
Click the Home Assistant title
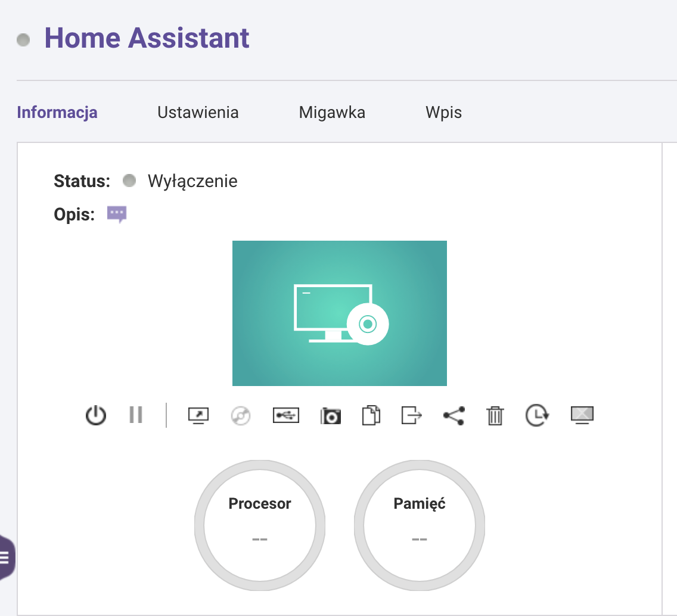(x=147, y=38)
